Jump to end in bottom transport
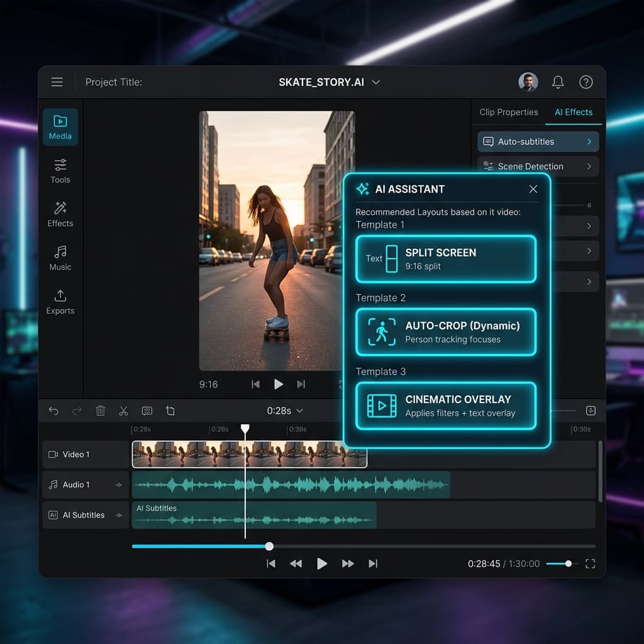Viewport: 644px width, 644px height. [373, 563]
